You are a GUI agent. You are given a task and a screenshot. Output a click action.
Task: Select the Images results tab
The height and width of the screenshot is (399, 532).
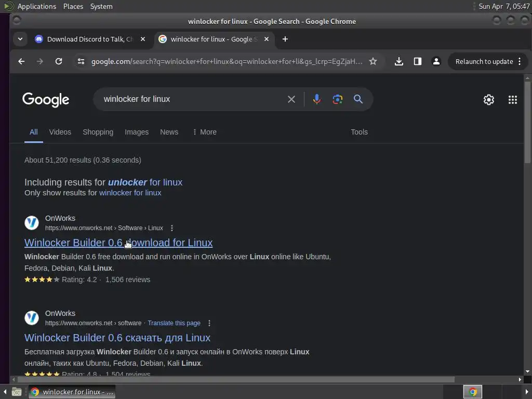click(x=137, y=132)
